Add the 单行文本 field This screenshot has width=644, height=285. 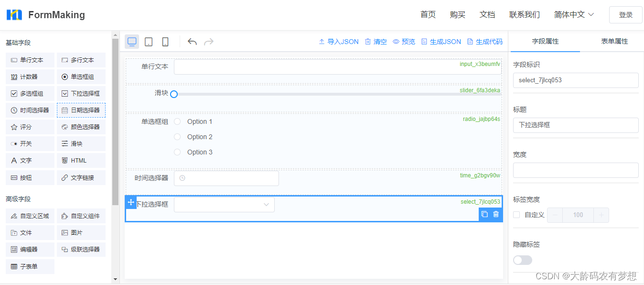30,60
